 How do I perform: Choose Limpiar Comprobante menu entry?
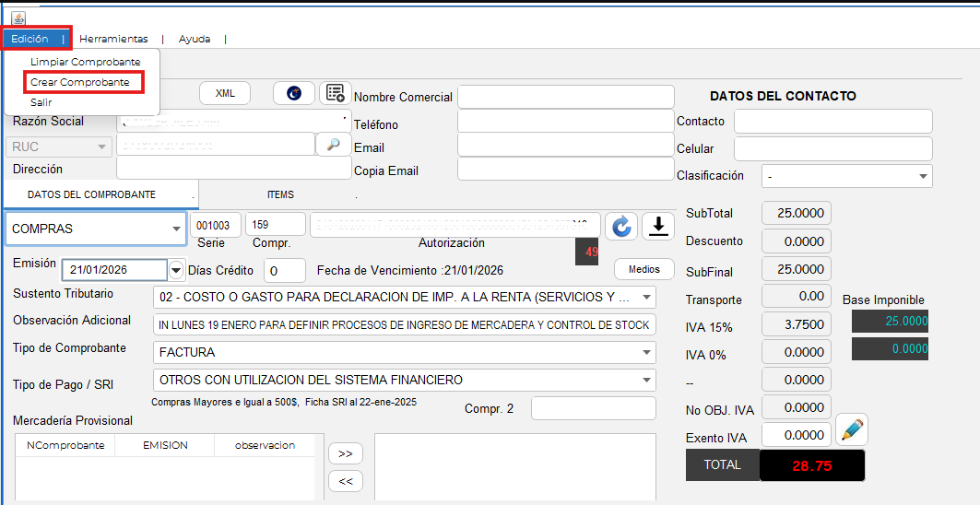[85, 62]
